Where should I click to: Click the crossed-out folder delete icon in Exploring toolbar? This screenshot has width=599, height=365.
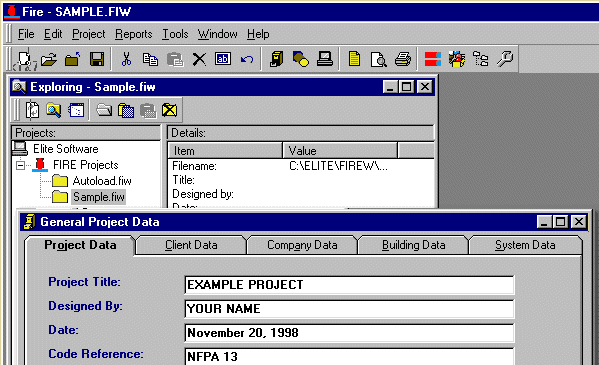[x=170, y=110]
